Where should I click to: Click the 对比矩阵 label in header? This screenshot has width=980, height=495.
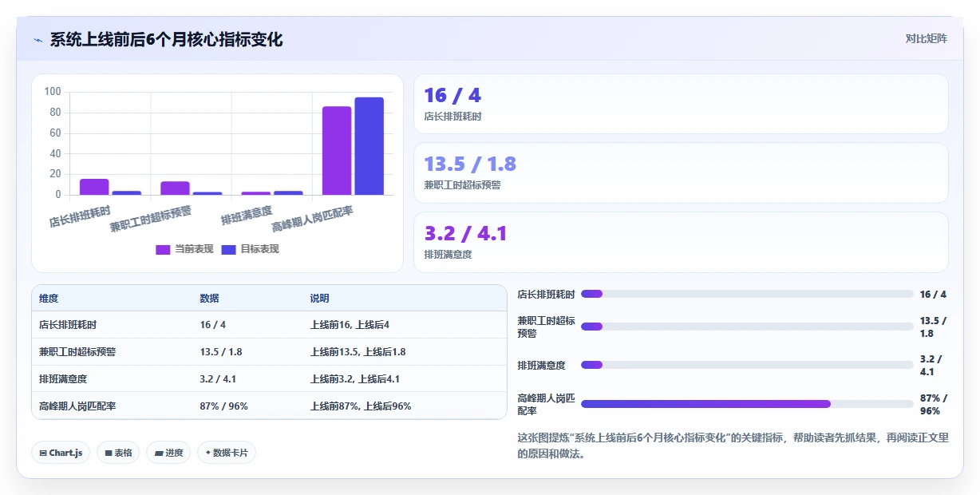click(927, 38)
